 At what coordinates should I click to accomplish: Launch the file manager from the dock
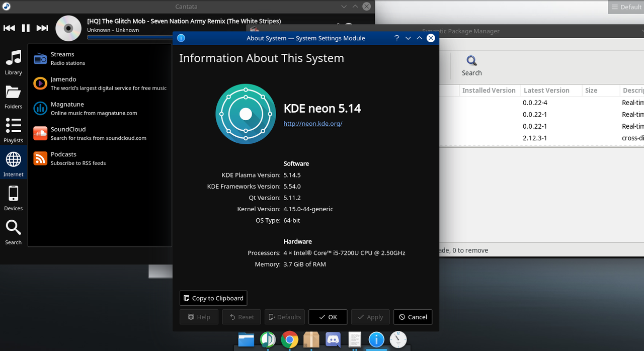(x=247, y=340)
